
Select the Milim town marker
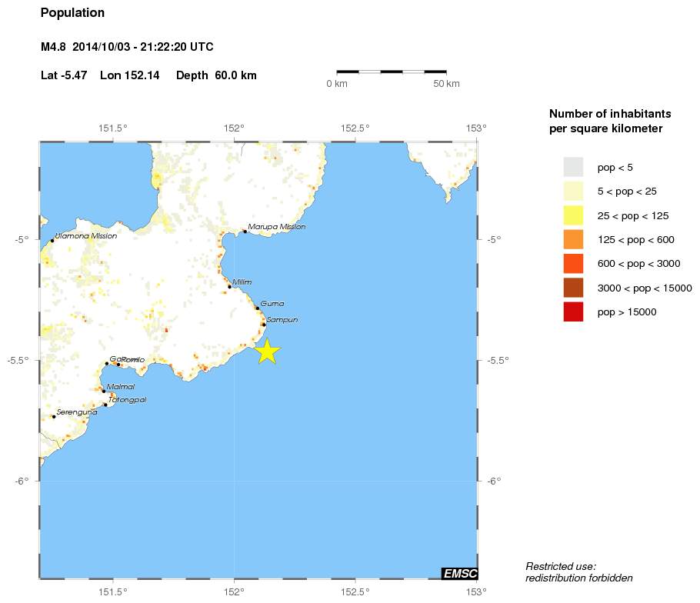pyautogui.click(x=229, y=286)
